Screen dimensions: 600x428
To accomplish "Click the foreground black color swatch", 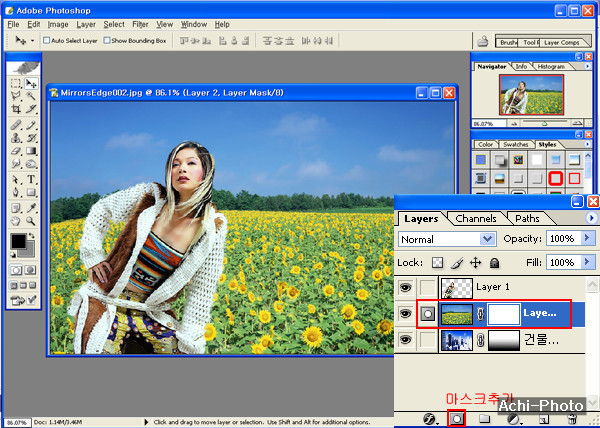I will point(18,242).
